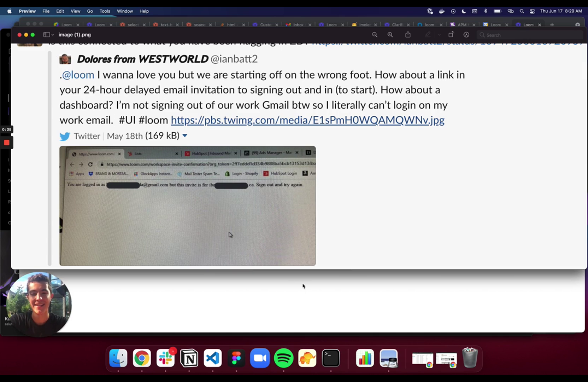Open Spotlight search in the menu bar

[x=522, y=11]
